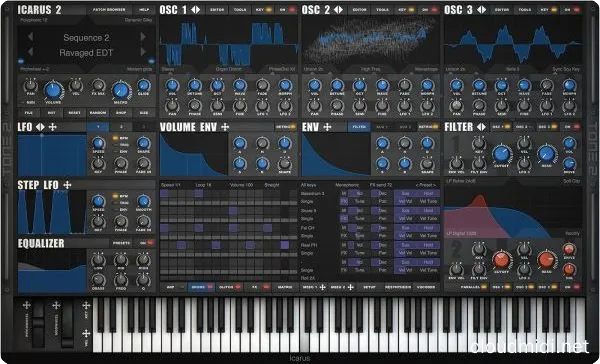
Task: Open the Polyphonic 12 dropdown
Action: tap(34, 20)
